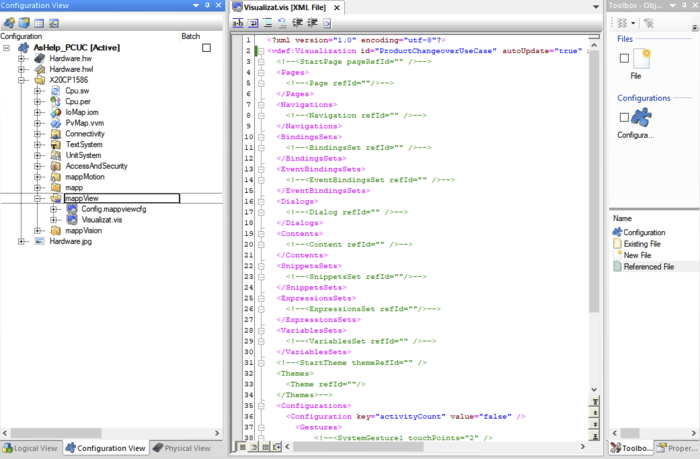700x459 pixels.
Task: Switch to the Properties tab at bottom right
Action: click(x=677, y=448)
